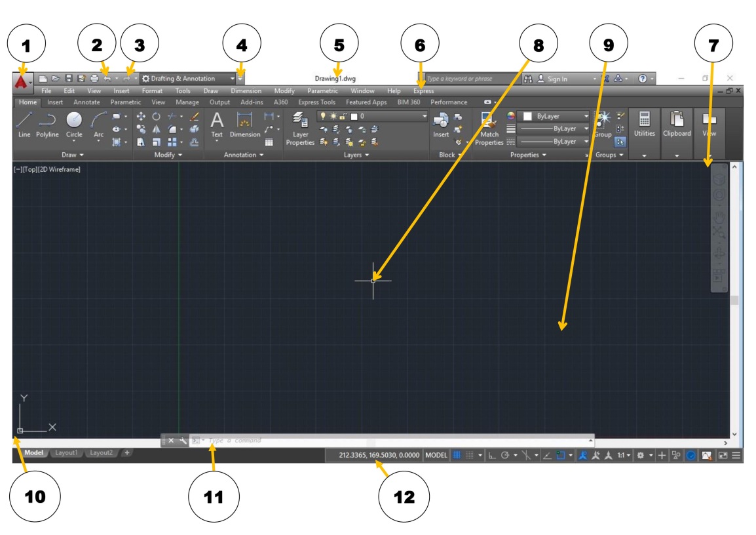Image resolution: width=756 pixels, height=535 pixels.
Task: Select the Line drawing tool
Action: (24, 121)
